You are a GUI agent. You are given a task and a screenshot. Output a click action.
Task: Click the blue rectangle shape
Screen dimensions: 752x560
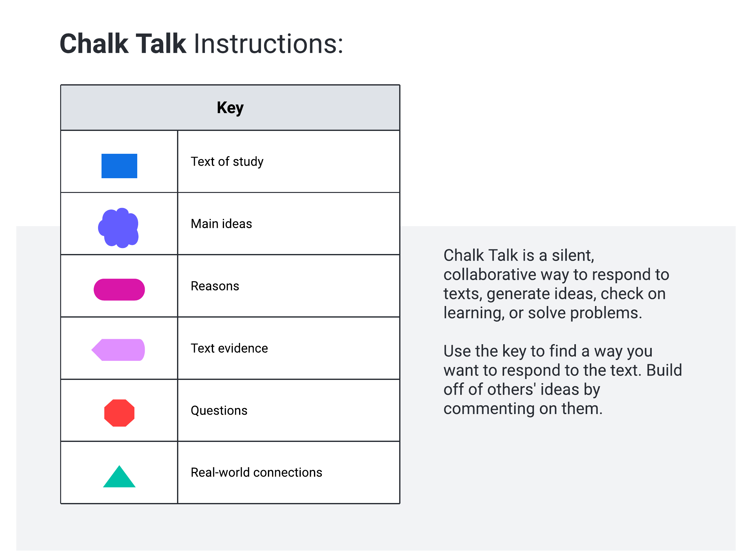coord(119,166)
